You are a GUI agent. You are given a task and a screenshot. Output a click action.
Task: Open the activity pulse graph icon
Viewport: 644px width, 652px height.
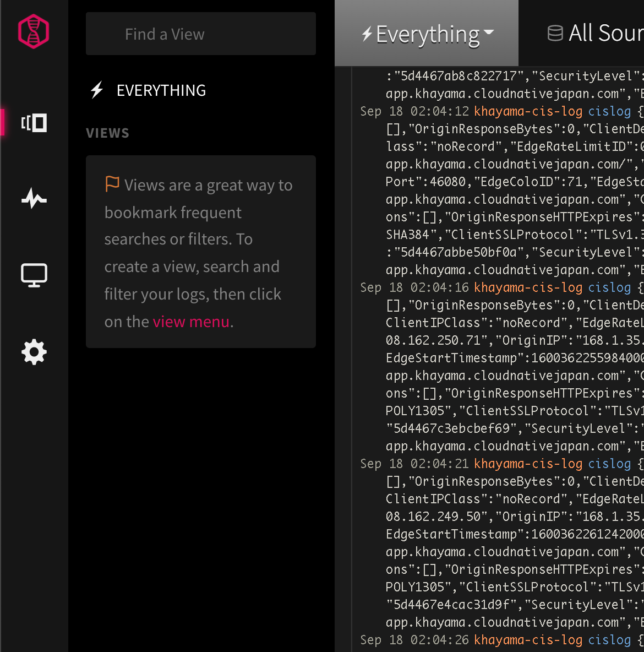[34, 198]
